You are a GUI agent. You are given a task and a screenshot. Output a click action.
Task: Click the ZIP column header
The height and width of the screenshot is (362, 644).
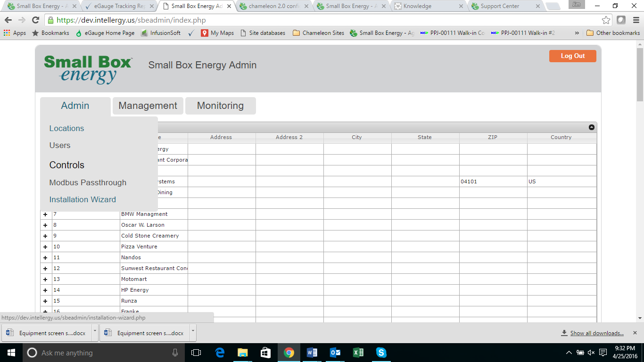click(493, 137)
